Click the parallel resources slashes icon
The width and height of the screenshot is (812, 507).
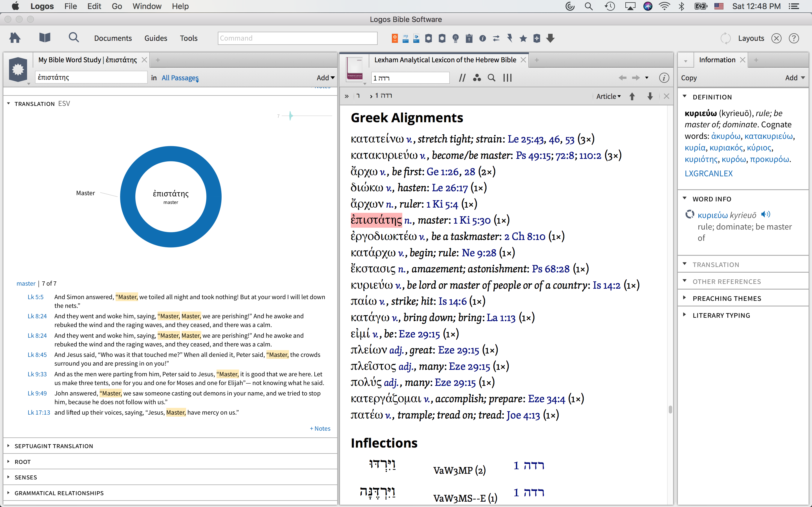[x=462, y=78]
